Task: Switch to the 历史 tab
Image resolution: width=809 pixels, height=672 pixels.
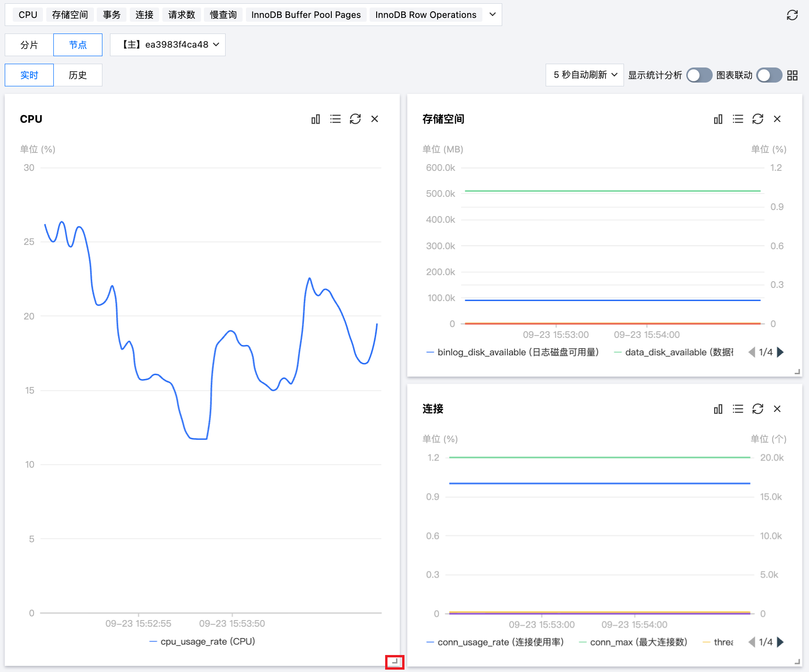Action: 78,75
